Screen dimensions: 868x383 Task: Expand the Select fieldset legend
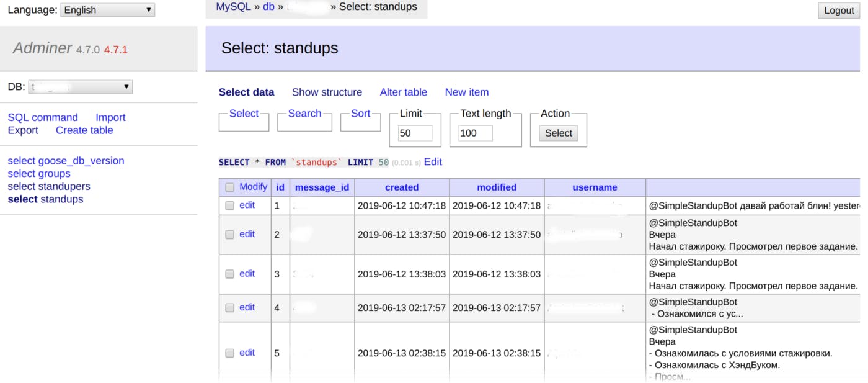pyautogui.click(x=244, y=114)
